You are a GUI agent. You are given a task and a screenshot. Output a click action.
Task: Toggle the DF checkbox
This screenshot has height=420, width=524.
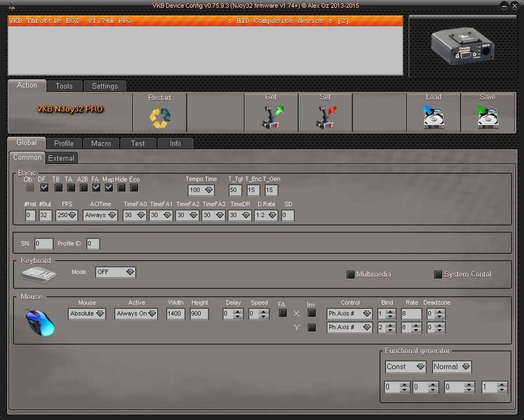coord(44,188)
